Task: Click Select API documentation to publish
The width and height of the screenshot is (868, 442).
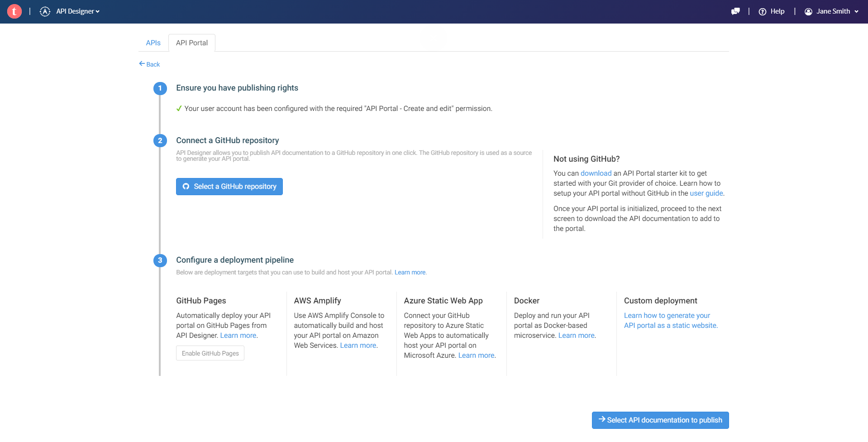Action: pyautogui.click(x=660, y=420)
